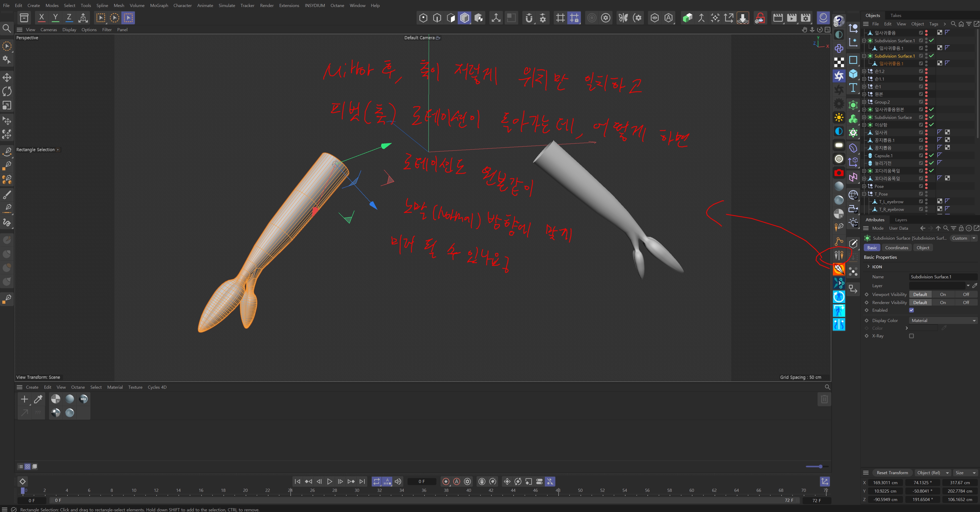Open the Takes tab
The width and height of the screenshot is (980, 512).
point(895,15)
